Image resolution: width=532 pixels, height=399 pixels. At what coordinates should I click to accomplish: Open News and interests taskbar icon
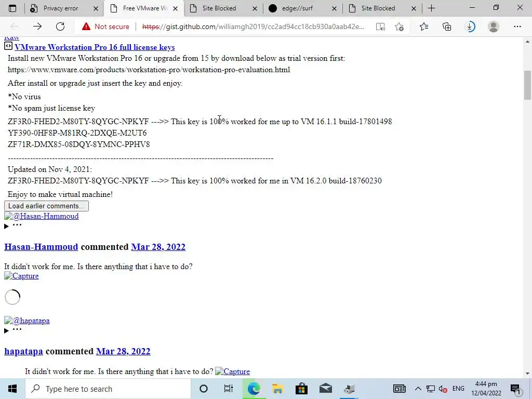click(x=400, y=389)
